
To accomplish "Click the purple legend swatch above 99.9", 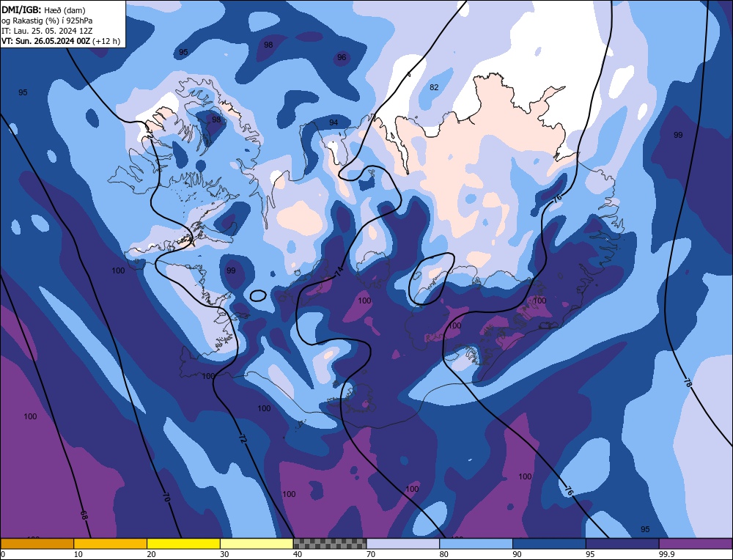I will [x=696, y=543].
